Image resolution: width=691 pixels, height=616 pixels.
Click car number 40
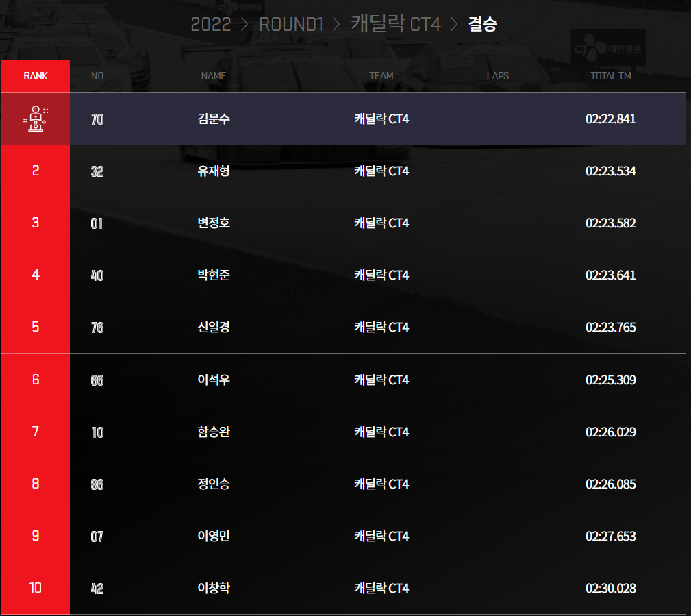(97, 275)
